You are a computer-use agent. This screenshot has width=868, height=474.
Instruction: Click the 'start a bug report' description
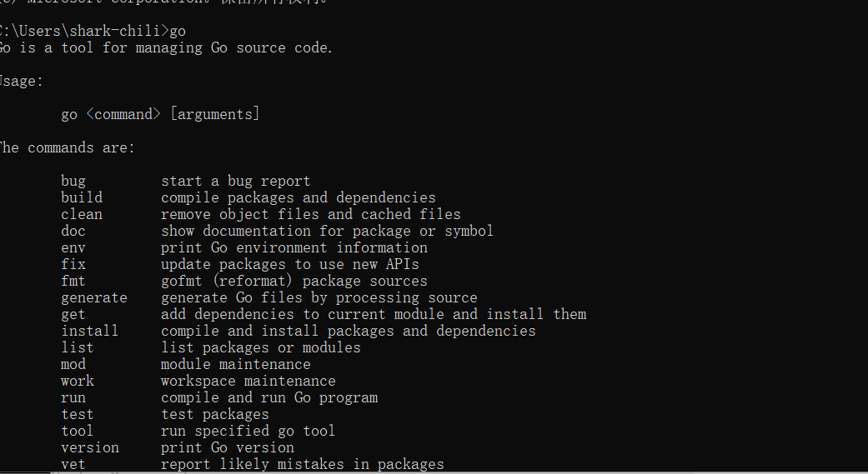[235, 181]
